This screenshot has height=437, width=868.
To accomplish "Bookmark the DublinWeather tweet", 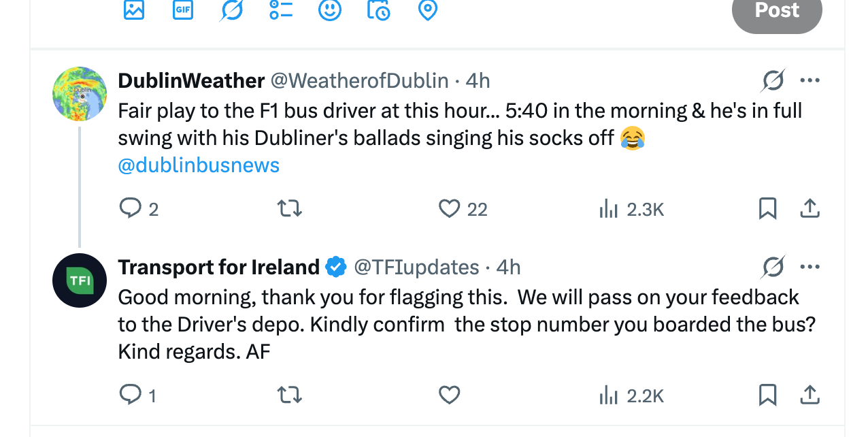I will tap(767, 208).
